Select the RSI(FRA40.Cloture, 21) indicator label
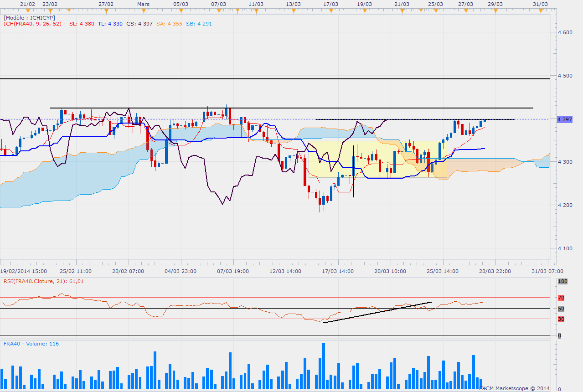Screen dimensions: 583x392 [43, 281]
